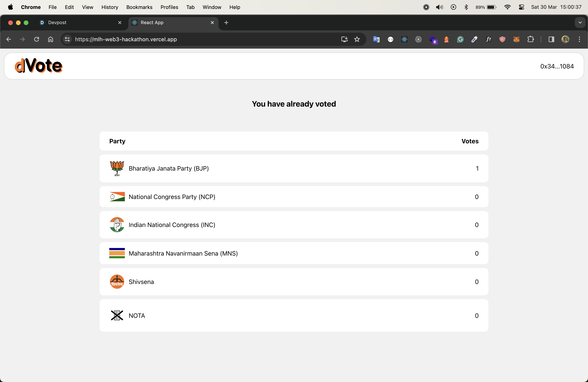Image resolution: width=588 pixels, height=382 pixels.
Task: Open the color picker eyedropper extension
Action: [474, 39]
